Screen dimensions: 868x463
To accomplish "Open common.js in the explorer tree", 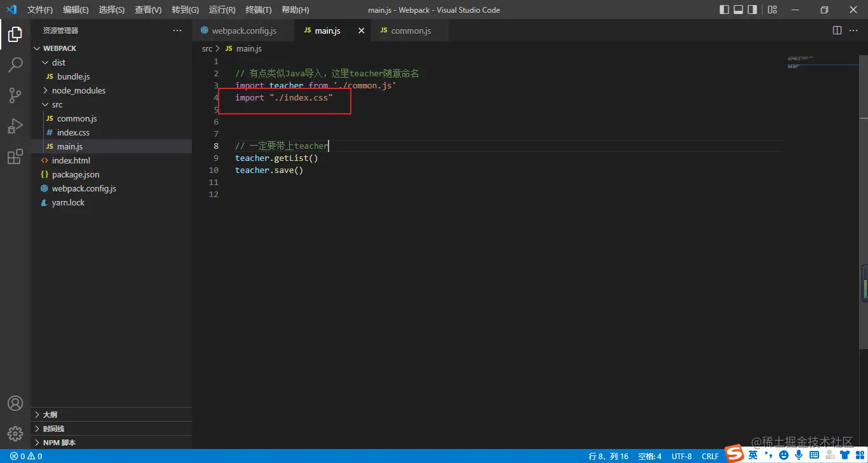I will (112, 118).
